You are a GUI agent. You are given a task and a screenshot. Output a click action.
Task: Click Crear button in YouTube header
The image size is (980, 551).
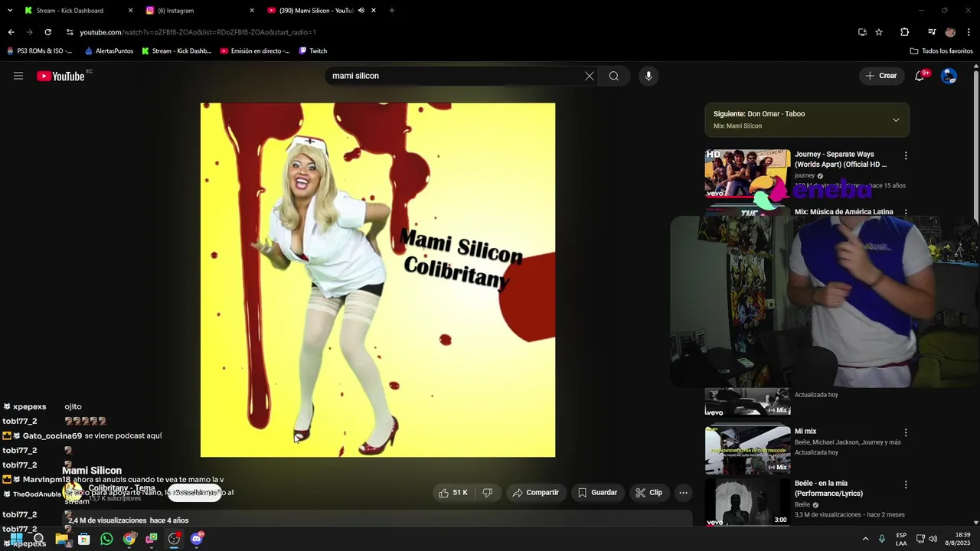tap(881, 76)
